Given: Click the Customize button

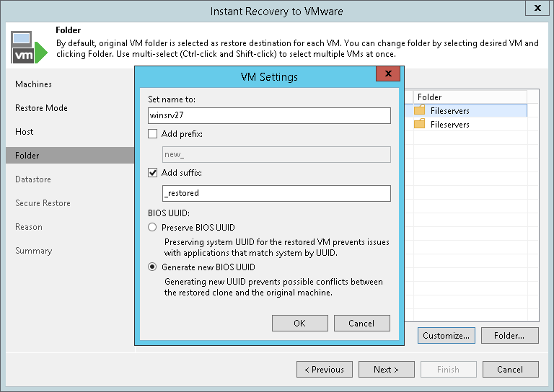Looking at the screenshot, I should [446, 336].
